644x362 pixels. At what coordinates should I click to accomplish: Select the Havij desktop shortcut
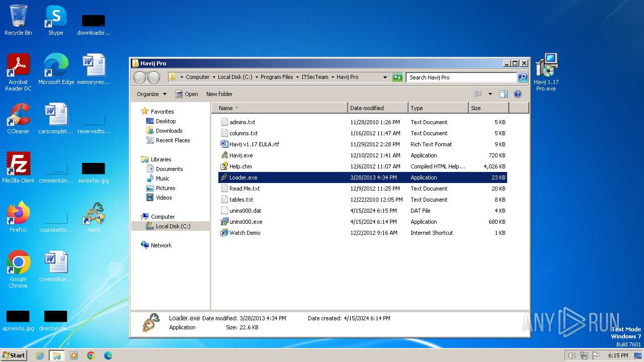(x=94, y=217)
